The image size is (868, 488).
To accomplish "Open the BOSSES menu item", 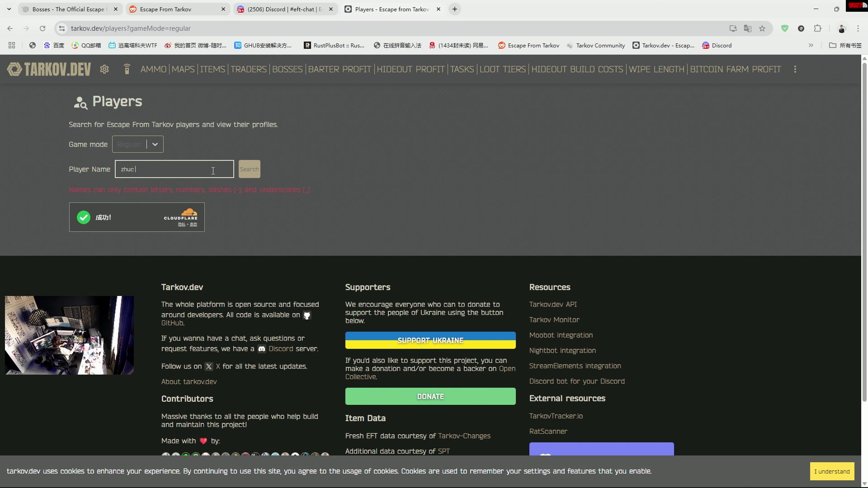I will (x=288, y=69).
